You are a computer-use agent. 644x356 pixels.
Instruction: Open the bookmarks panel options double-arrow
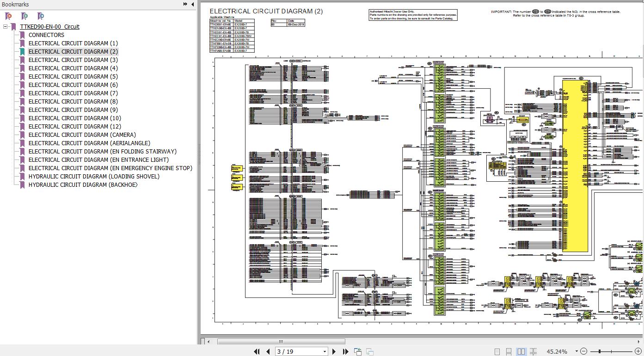[x=185, y=4]
